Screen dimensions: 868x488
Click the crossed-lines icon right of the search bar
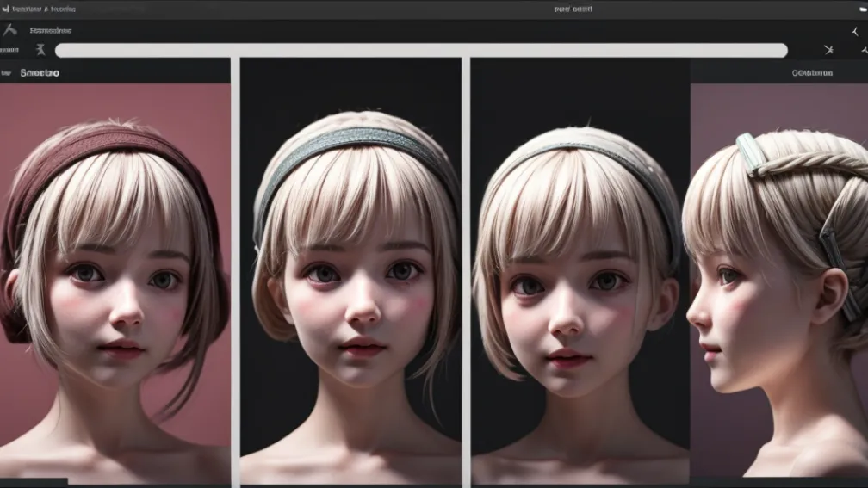(828, 50)
